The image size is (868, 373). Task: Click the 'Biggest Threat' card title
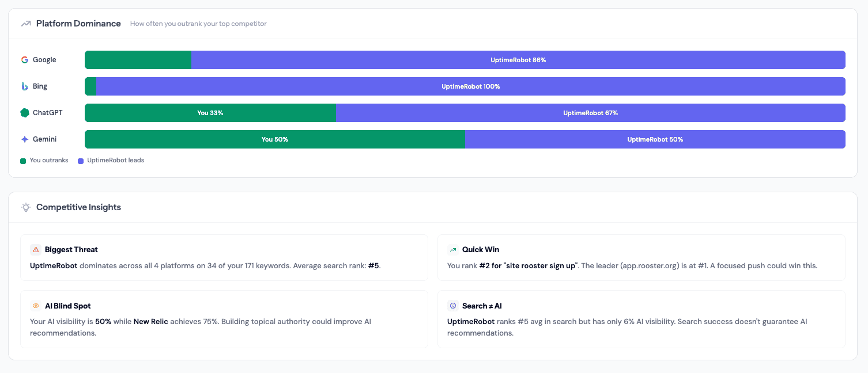tap(71, 250)
